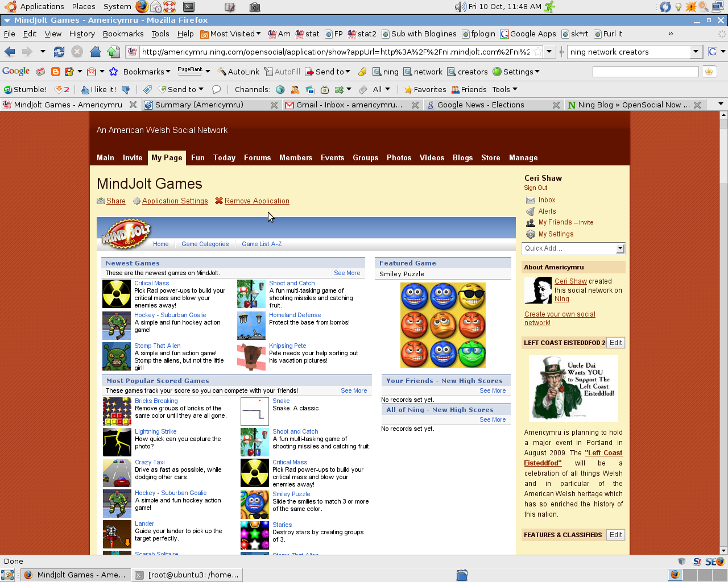
Task: Click the My Settings gear icon
Action: click(531, 234)
